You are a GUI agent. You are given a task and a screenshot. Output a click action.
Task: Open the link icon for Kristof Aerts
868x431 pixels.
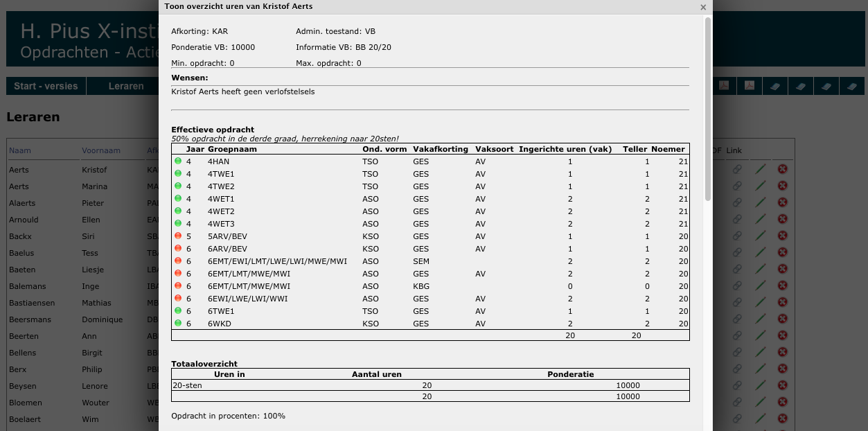point(738,169)
